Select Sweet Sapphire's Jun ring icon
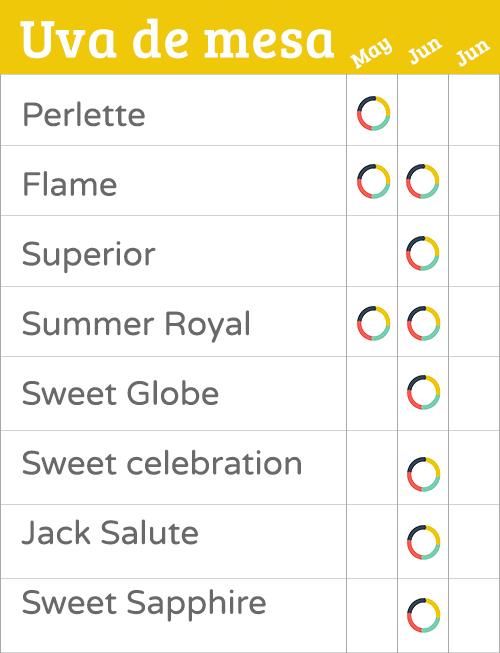 pos(423,616)
